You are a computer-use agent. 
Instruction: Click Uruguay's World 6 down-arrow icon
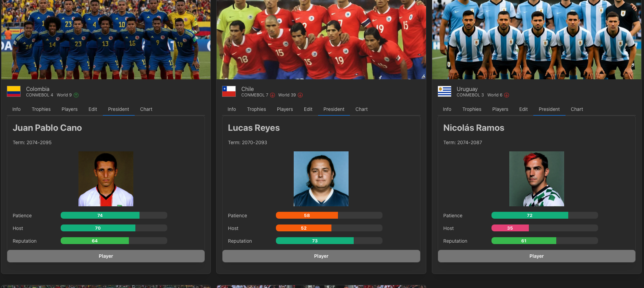tap(507, 95)
